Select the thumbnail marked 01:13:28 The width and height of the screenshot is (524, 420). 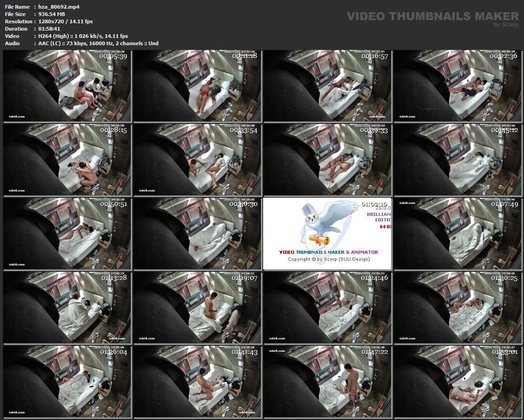tap(67, 307)
